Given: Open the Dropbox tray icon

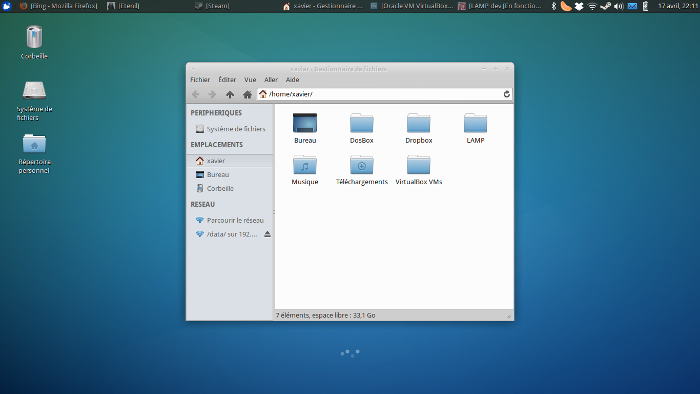Looking at the screenshot, I should (x=579, y=6).
